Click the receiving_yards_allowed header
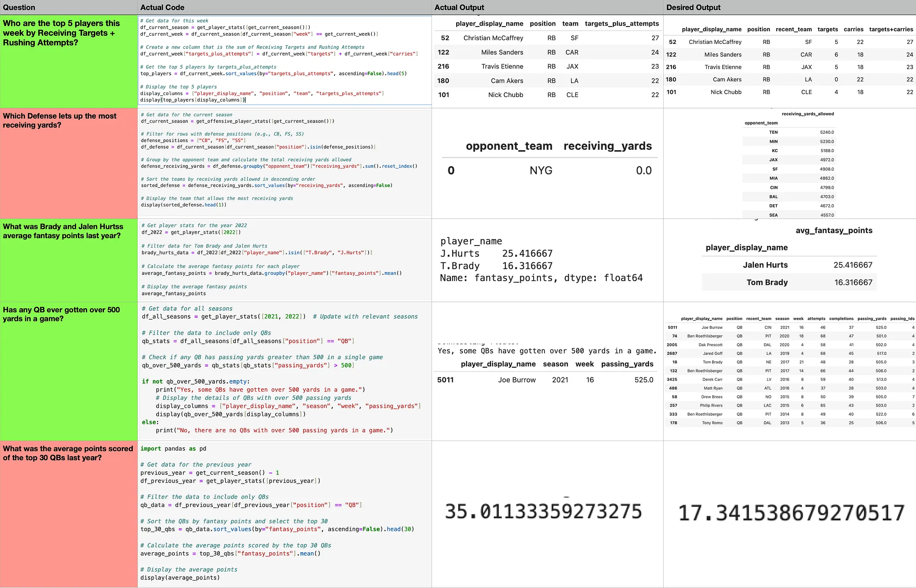916x588 pixels. tap(807, 114)
